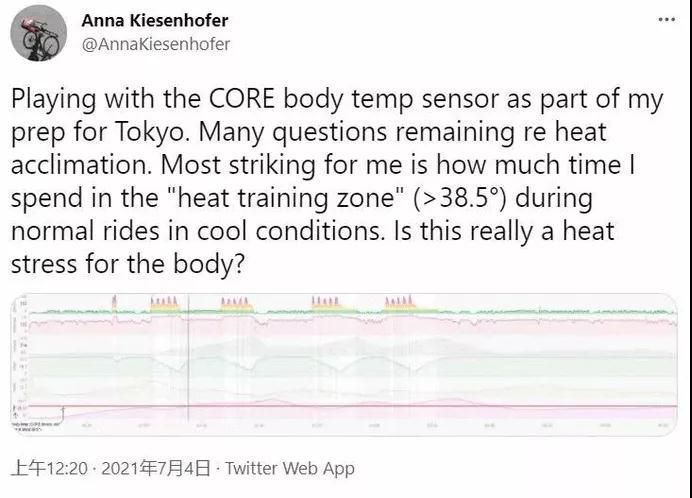Visit the @AnnaKiesenhofer handle link
The image size is (692, 498).
click(156, 44)
